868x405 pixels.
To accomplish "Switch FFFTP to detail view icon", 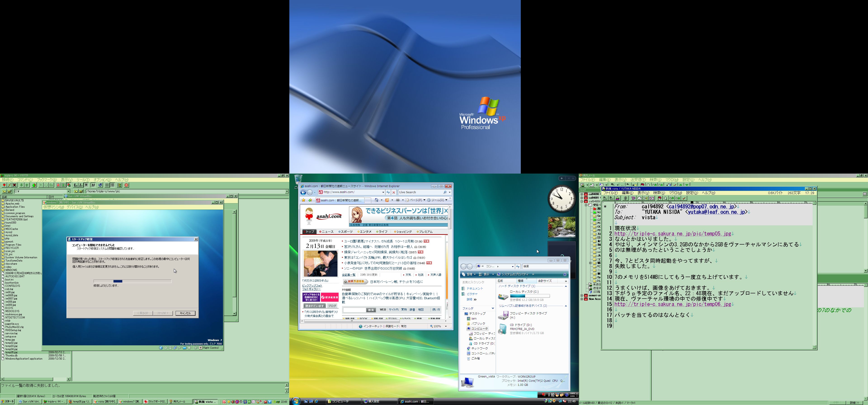I will (113, 185).
